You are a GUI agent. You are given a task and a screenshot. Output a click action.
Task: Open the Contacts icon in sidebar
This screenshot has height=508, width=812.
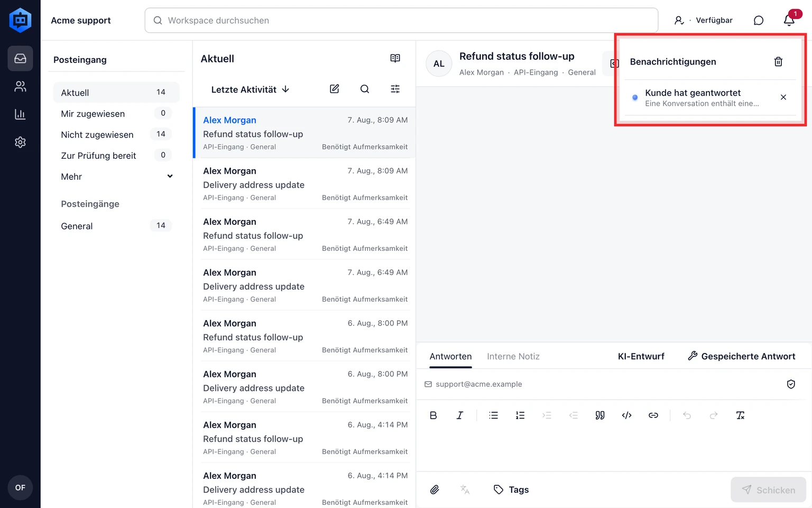[x=20, y=86]
